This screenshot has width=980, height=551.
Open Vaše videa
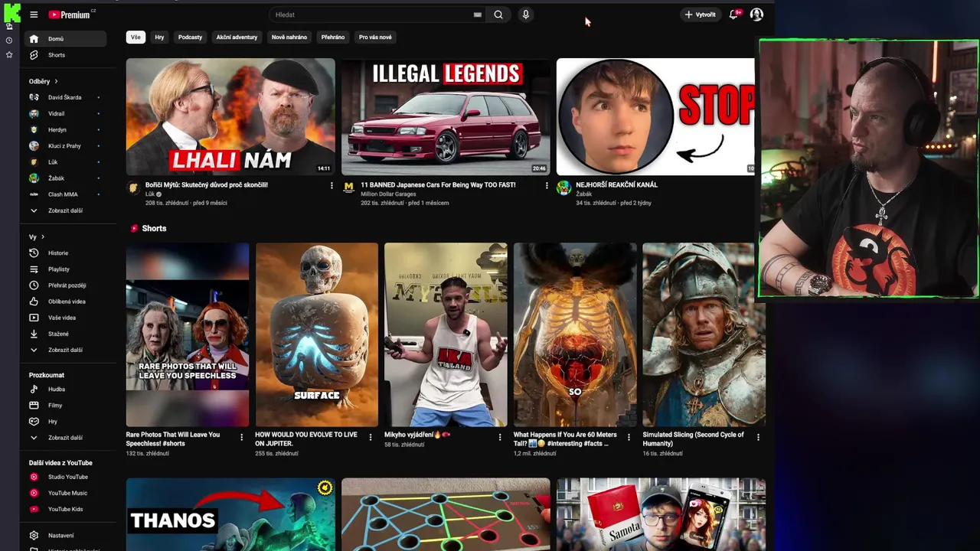[x=64, y=318]
